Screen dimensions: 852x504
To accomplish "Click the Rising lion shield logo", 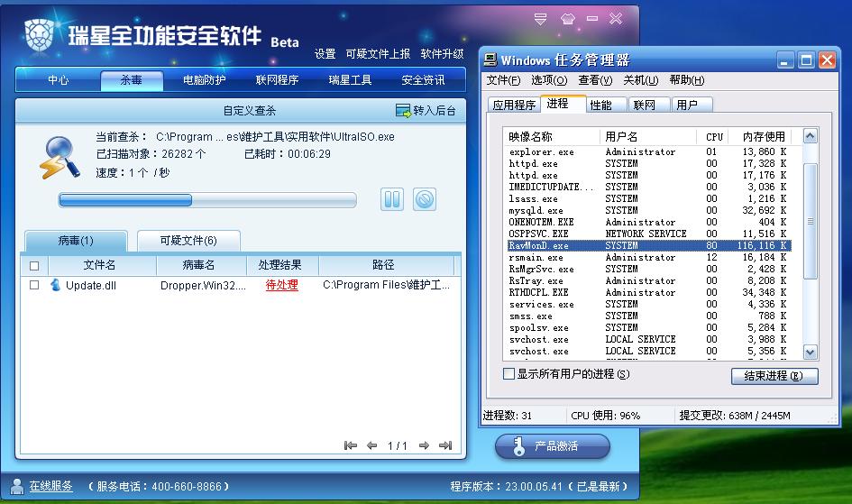I will point(40,35).
